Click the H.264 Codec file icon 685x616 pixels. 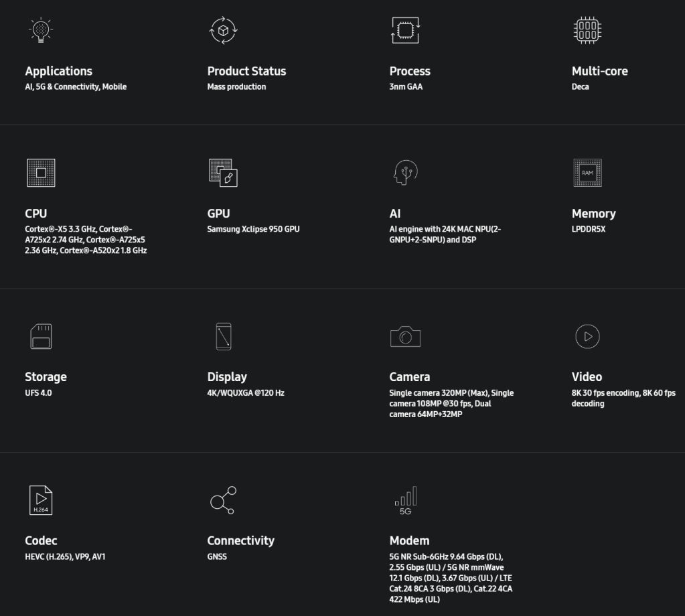(41, 499)
